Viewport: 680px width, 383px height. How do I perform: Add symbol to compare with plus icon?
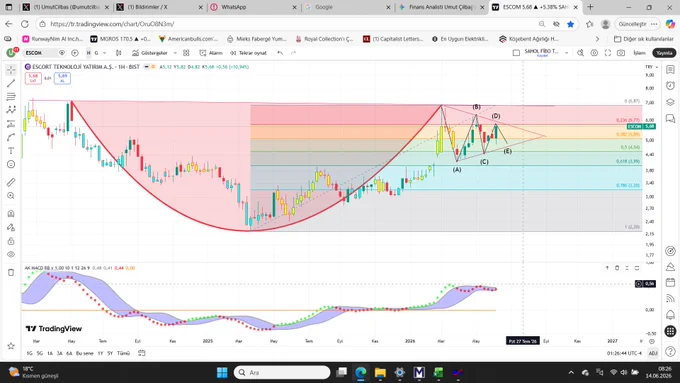click(x=75, y=53)
